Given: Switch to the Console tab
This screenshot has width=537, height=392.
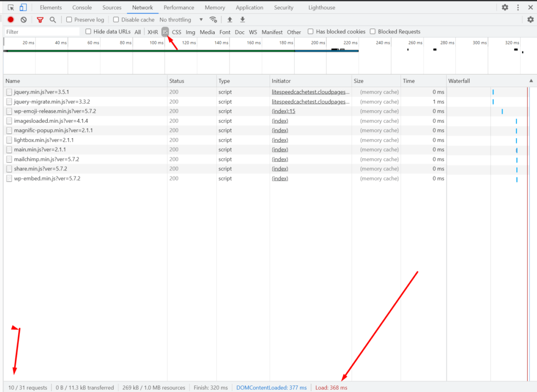Looking at the screenshot, I should click(82, 8).
